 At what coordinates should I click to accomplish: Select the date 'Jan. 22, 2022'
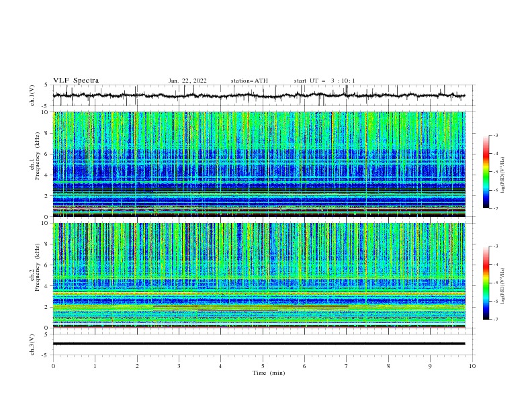pyautogui.click(x=187, y=81)
